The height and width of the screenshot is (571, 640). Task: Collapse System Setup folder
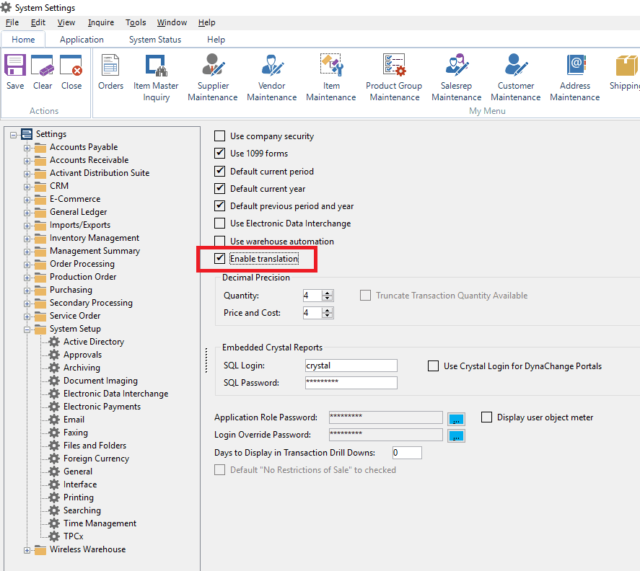(x=27, y=329)
